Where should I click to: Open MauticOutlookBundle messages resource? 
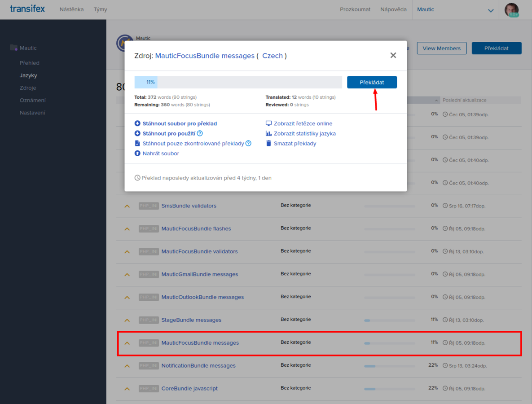[x=202, y=297]
